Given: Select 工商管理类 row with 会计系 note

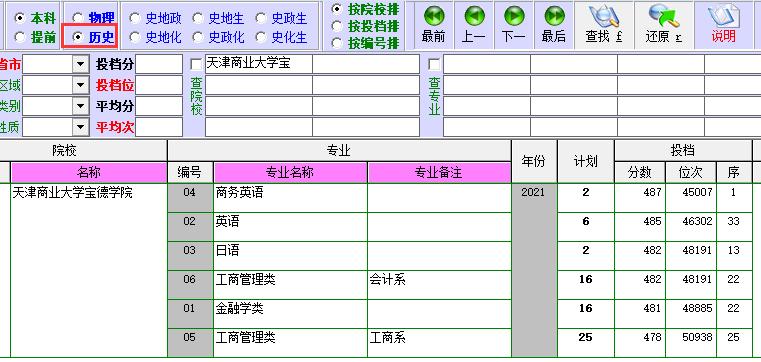Looking at the screenshot, I should [x=290, y=285].
